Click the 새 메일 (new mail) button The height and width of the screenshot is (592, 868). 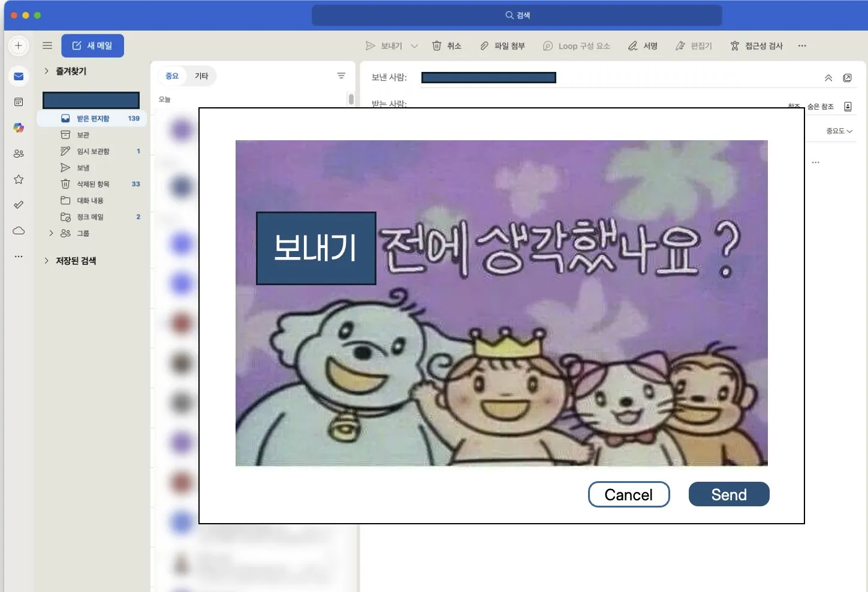pos(92,46)
